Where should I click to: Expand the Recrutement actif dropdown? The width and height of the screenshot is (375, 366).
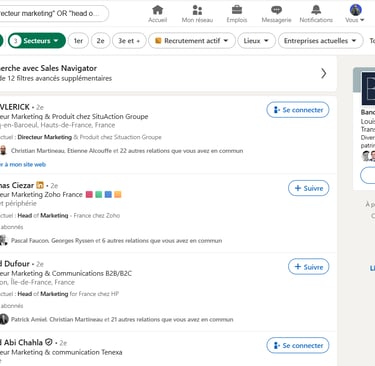(x=192, y=41)
